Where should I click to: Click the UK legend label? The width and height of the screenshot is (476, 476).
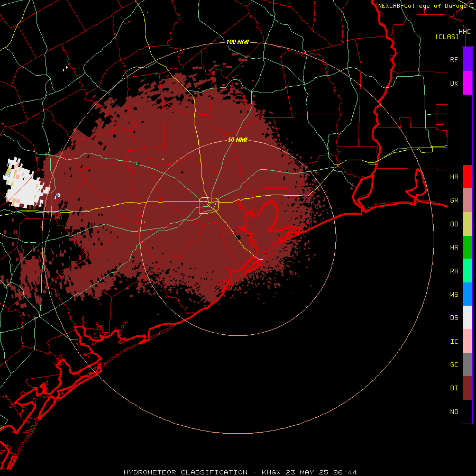tap(454, 83)
